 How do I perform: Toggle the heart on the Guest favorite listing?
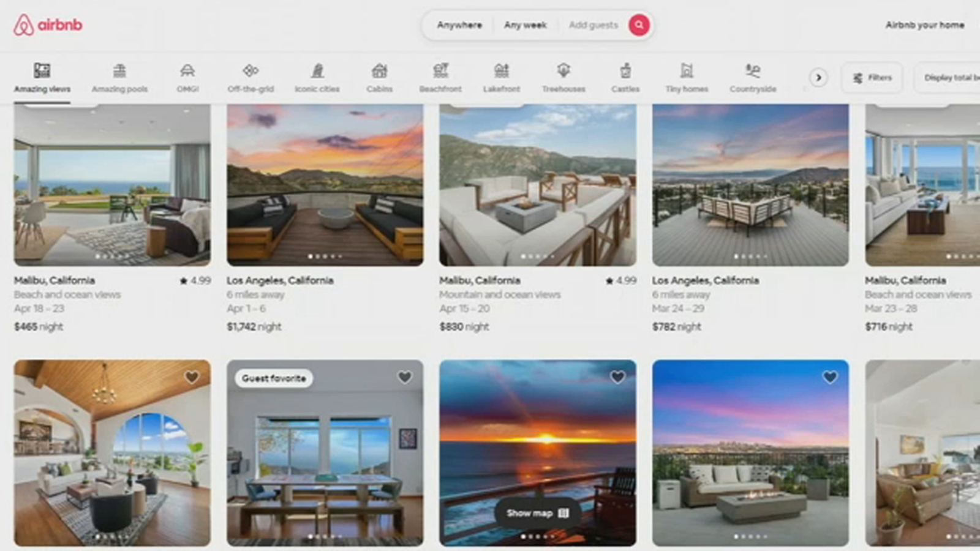pyautogui.click(x=405, y=377)
